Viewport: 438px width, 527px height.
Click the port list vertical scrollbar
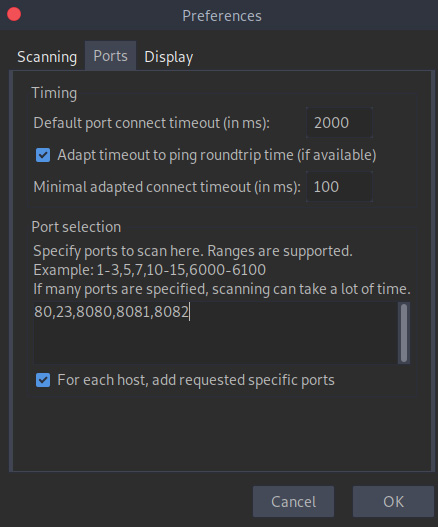pos(404,332)
